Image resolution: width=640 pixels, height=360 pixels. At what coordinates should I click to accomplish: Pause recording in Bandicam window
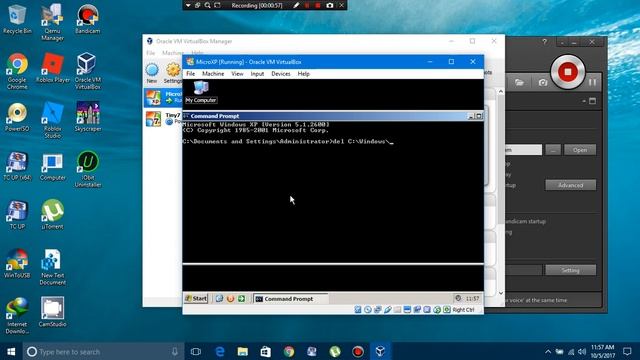592,82
